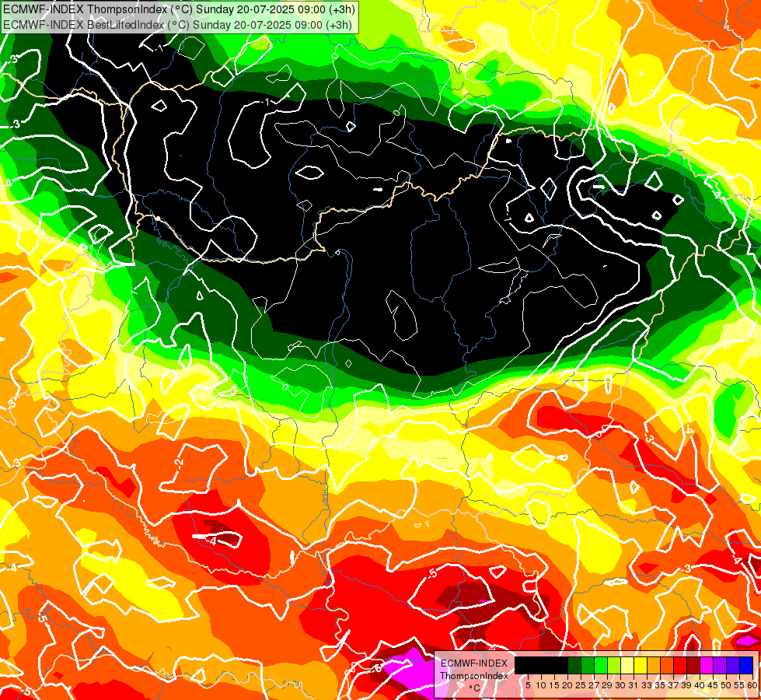Click the legend tick value '45'
This screenshot has width=761, height=700.
click(713, 685)
